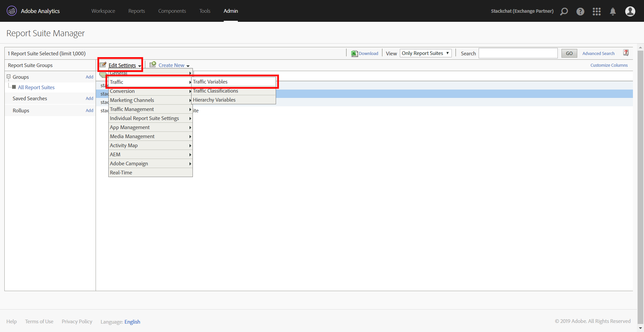Image resolution: width=644 pixels, height=332 pixels.
Task: Select Traffic Classifications in submenu
Action: click(234, 91)
